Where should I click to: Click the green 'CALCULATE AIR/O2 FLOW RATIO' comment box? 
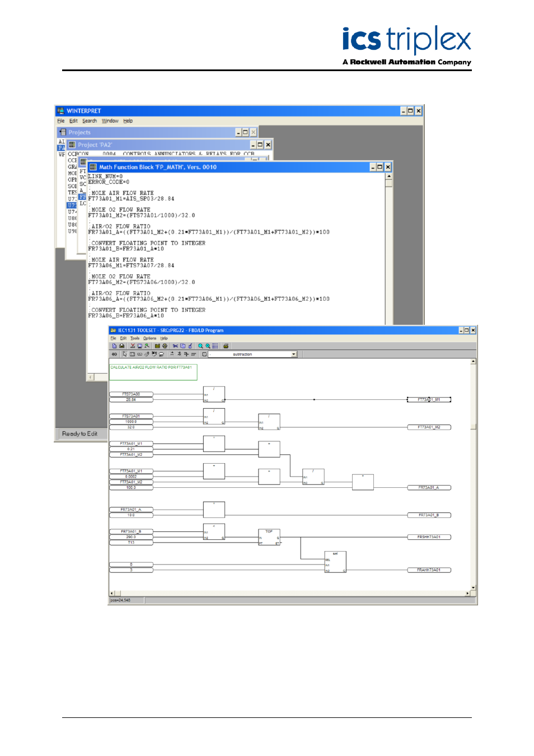tap(153, 372)
